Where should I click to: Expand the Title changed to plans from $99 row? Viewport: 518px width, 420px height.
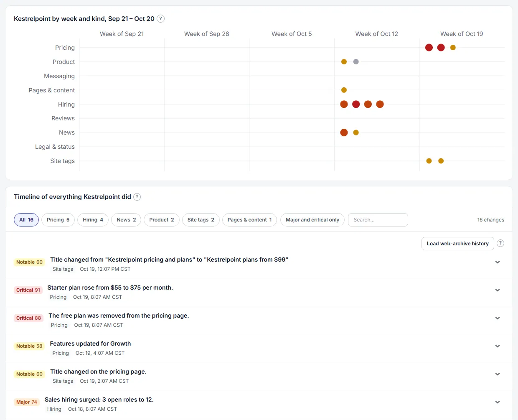coord(498,262)
